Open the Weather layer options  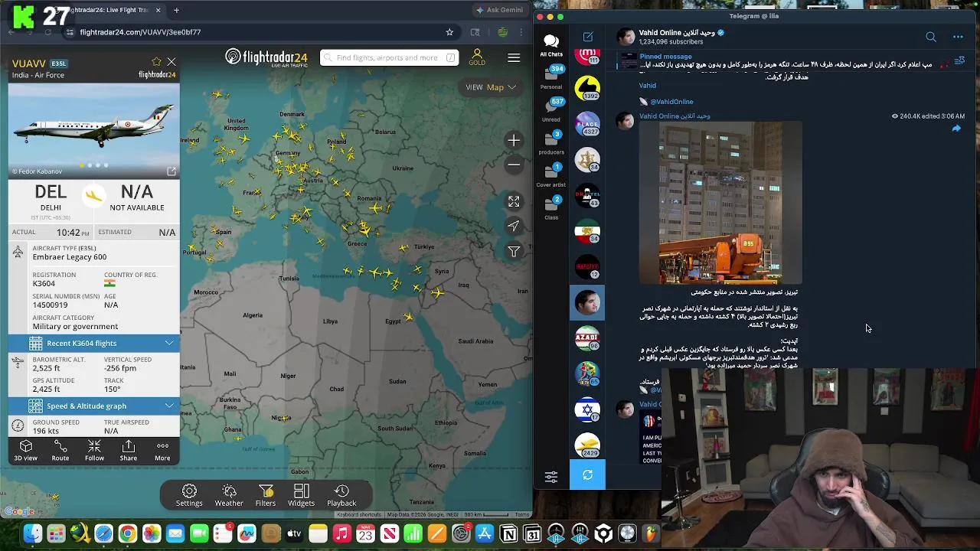(x=229, y=495)
